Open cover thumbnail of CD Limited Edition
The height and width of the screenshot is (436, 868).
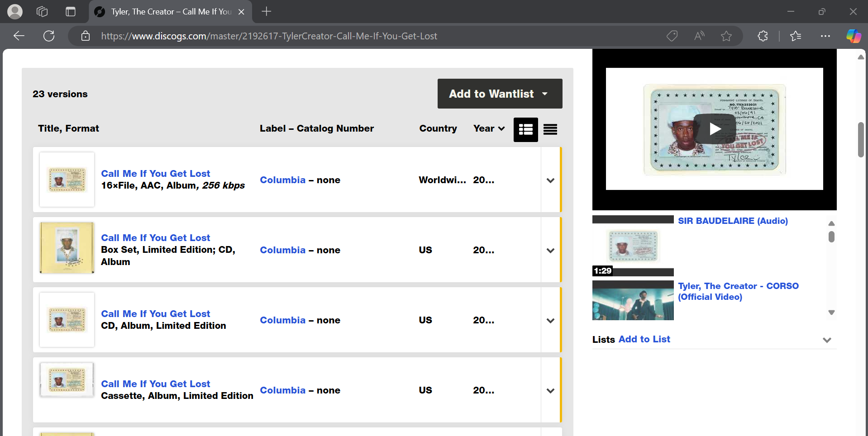click(67, 320)
